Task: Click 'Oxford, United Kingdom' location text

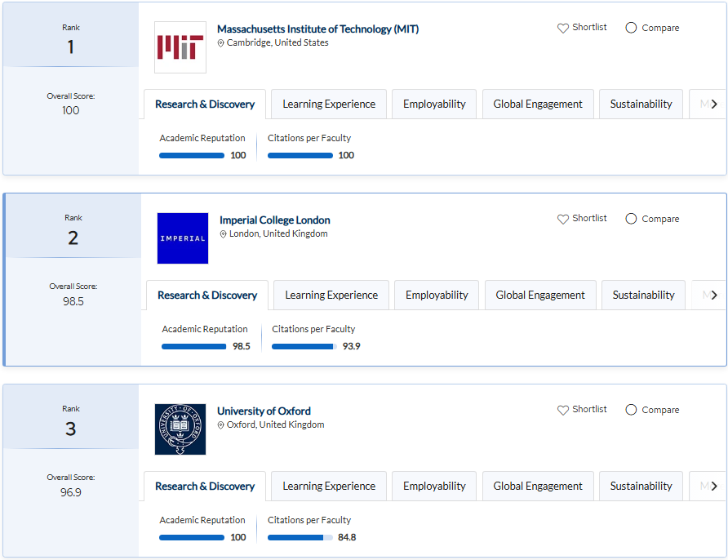Action: [x=275, y=424]
